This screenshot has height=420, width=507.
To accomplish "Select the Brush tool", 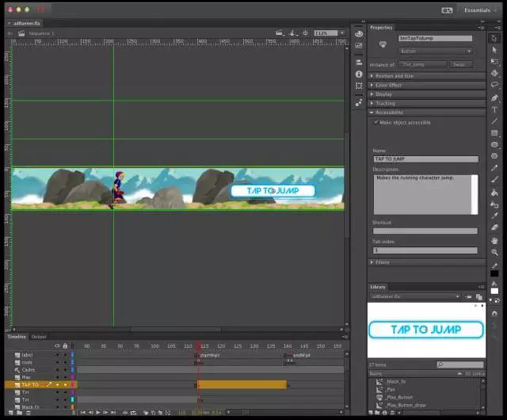I will pyautogui.click(x=494, y=179).
